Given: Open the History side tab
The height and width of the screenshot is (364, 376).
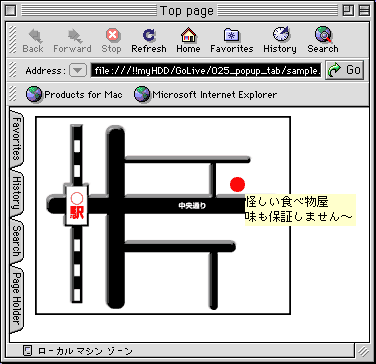Looking at the screenshot, I should click(x=16, y=194).
